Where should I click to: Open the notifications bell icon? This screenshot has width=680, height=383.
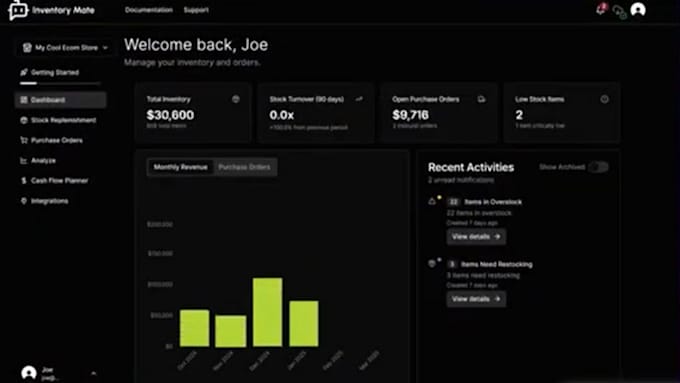pyautogui.click(x=602, y=9)
